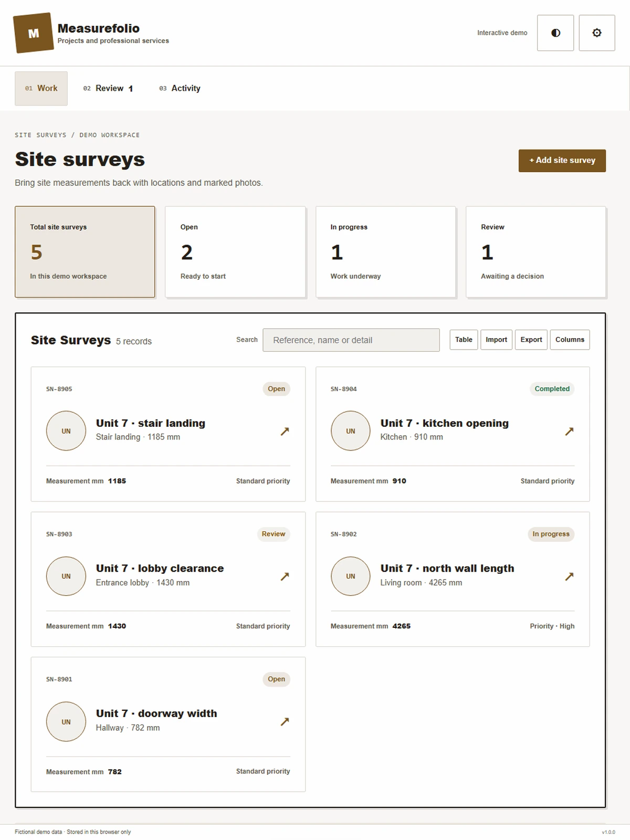
Task: Click the Interactive demo label
Action: click(502, 33)
